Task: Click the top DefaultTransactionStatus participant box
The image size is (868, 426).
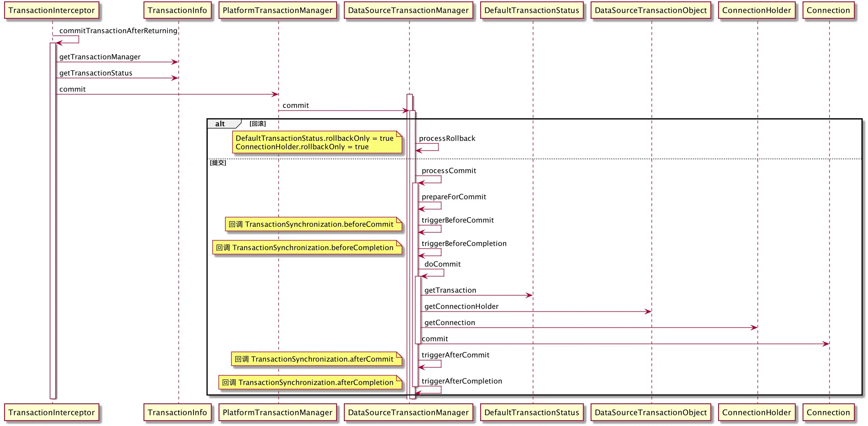Action: tap(531, 10)
